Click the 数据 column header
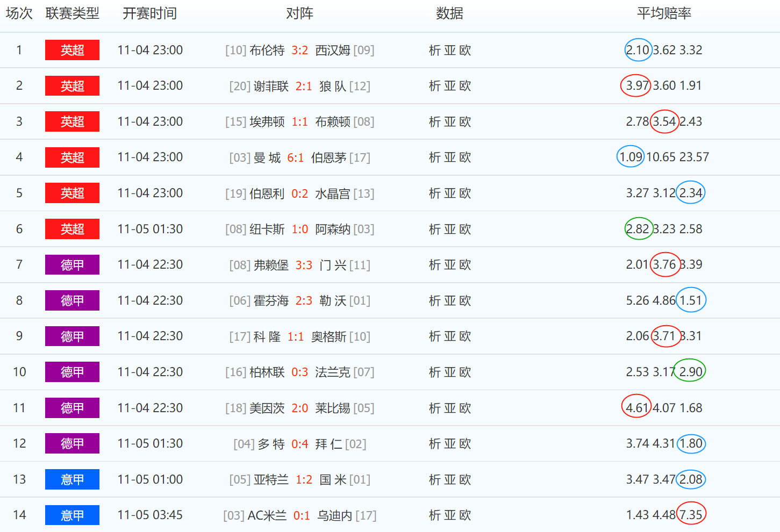This screenshot has width=780, height=532. 450,13
